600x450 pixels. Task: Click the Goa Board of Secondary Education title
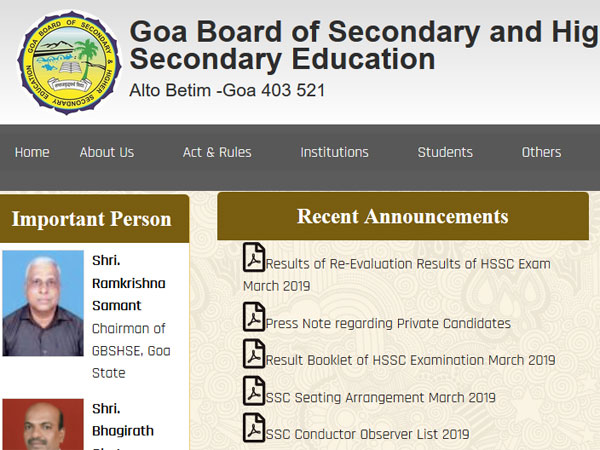pyautogui.click(x=364, y=45)
